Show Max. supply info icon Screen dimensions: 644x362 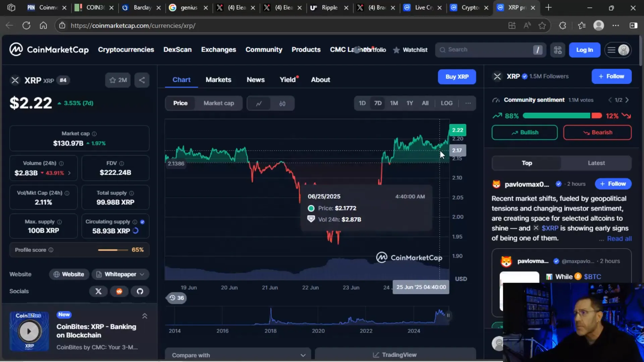coord(59,222)
